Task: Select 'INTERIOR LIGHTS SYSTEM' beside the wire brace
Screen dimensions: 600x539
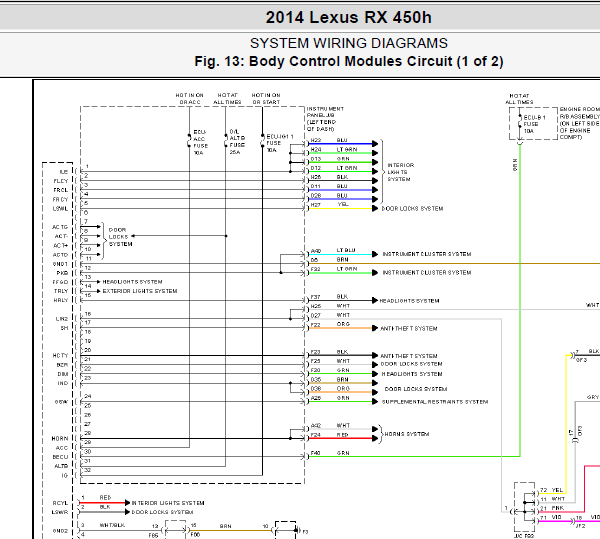Action: pos(401,172)
